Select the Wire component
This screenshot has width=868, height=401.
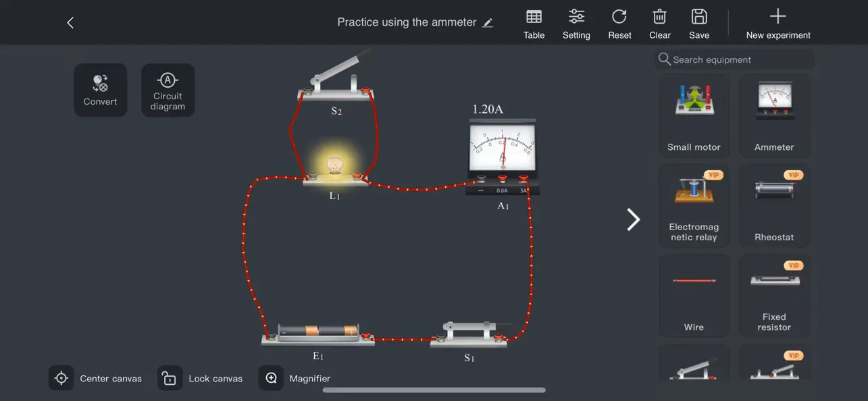point(694,296)
